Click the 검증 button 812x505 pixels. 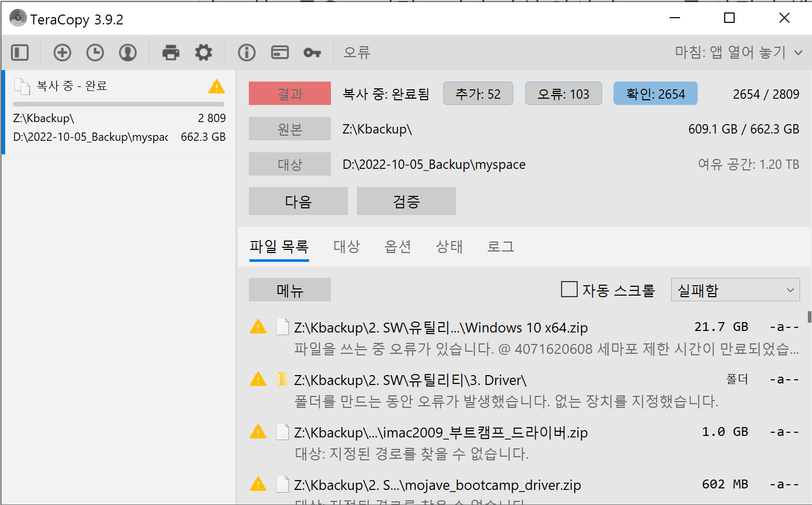pos(406,201)
